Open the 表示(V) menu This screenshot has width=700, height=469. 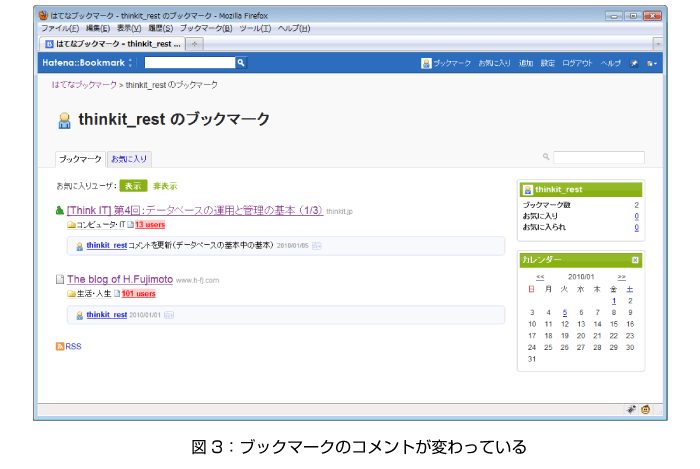[129, 29]
